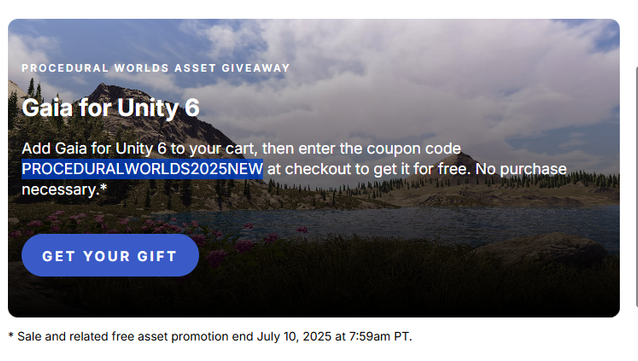Click the large rock at the banner's right
638x361 pixels.
[541, 248]
